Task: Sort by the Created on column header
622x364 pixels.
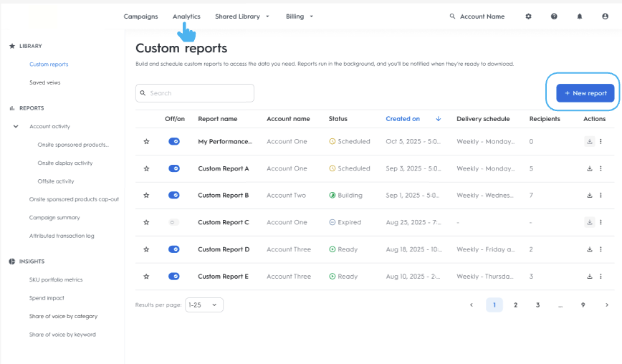Action: coord(403,119)
